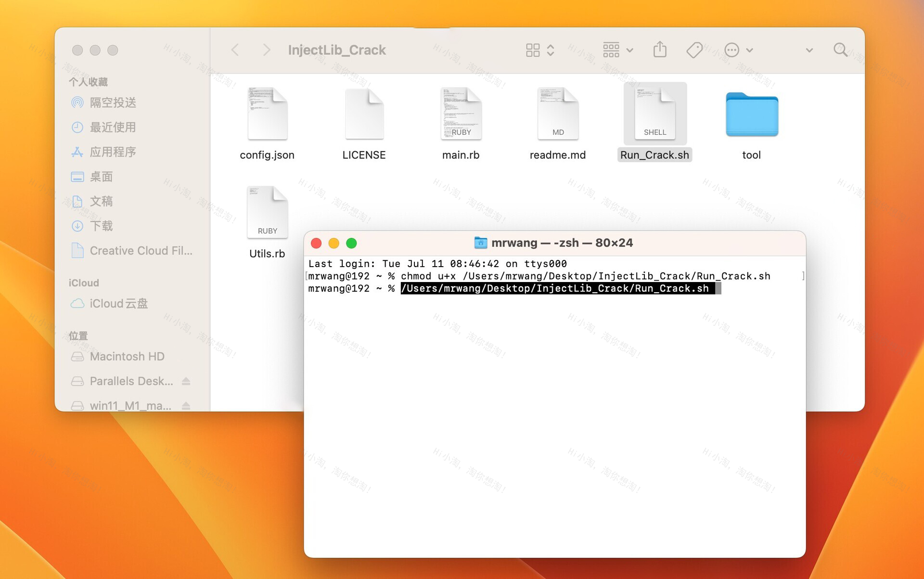Click the 位置 sidebar section header
924x579 pixels.
pyautogui.click(x=78, y=336)
